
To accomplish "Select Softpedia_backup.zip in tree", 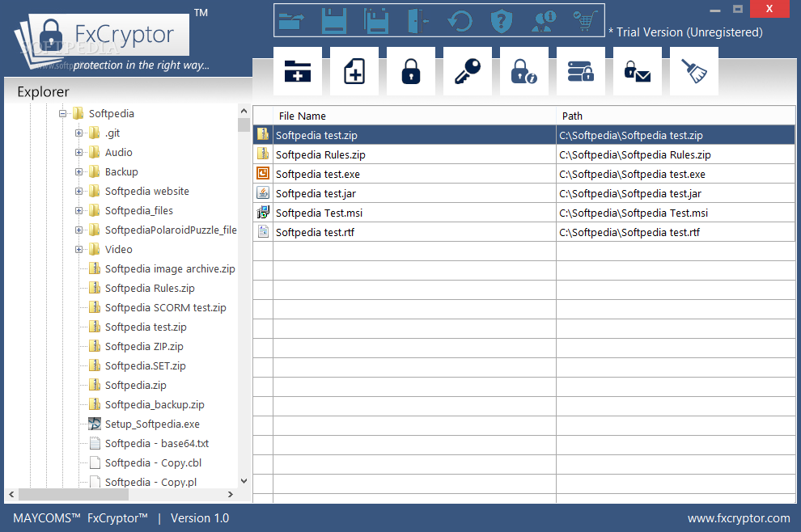I will click(155, 404).
